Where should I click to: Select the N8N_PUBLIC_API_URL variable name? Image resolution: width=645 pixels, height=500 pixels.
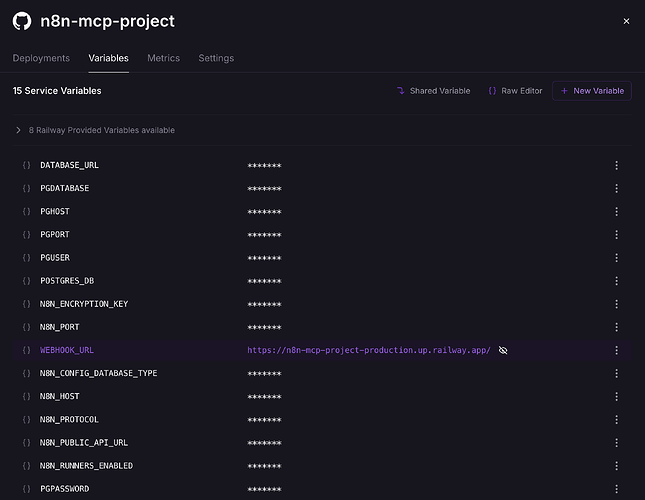coord(84,442)
